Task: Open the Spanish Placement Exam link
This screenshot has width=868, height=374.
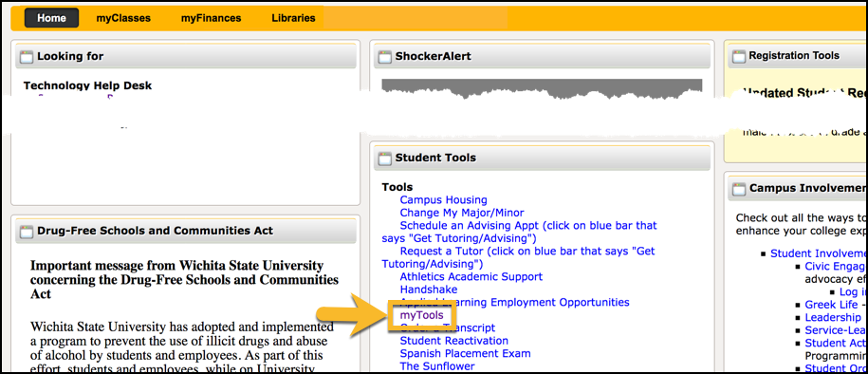Action: click(x=465, y=353)
